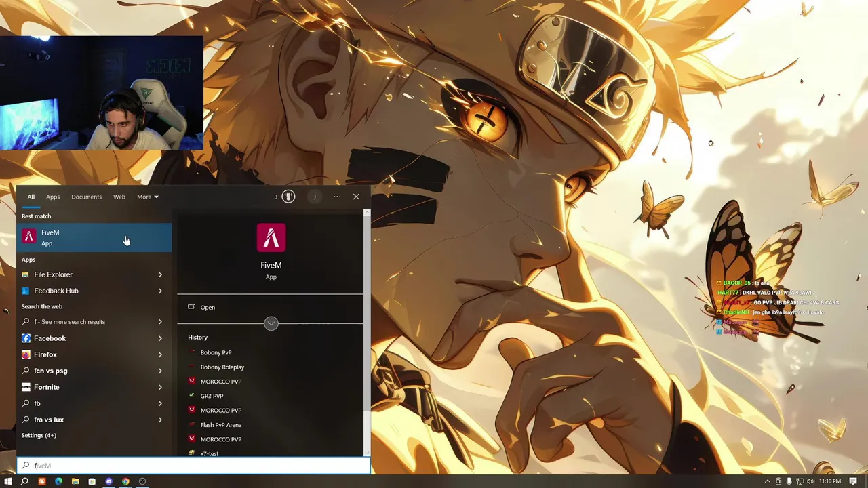
Task: Show hidden system tray icons
Action: coord(768,481)
